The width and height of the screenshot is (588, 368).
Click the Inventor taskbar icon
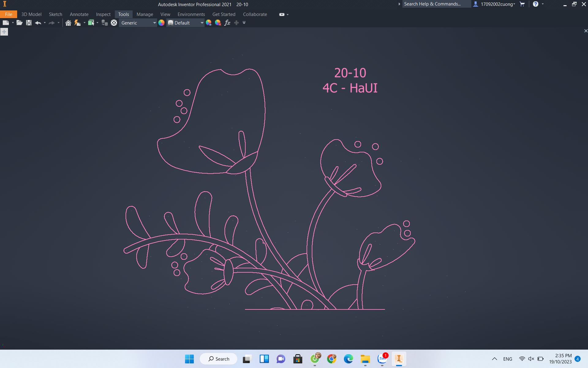399,359
